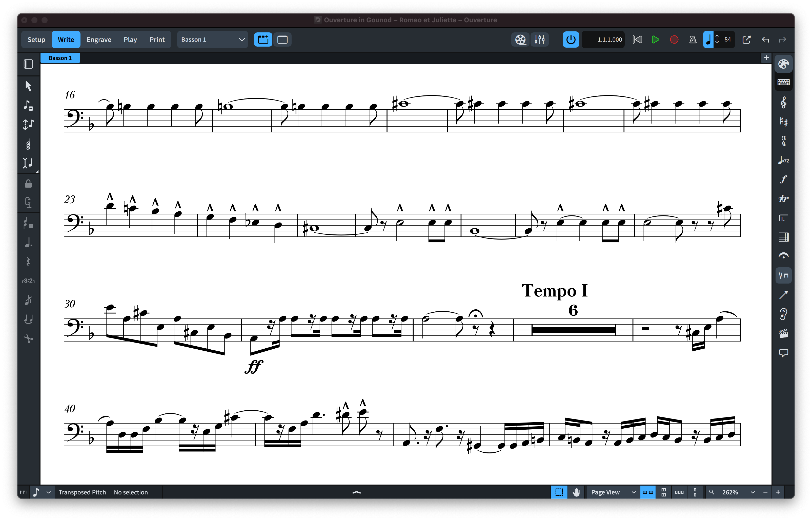812x520 pixels.
Task: Rewind to beginning of flow
Action: pos(637,39)
